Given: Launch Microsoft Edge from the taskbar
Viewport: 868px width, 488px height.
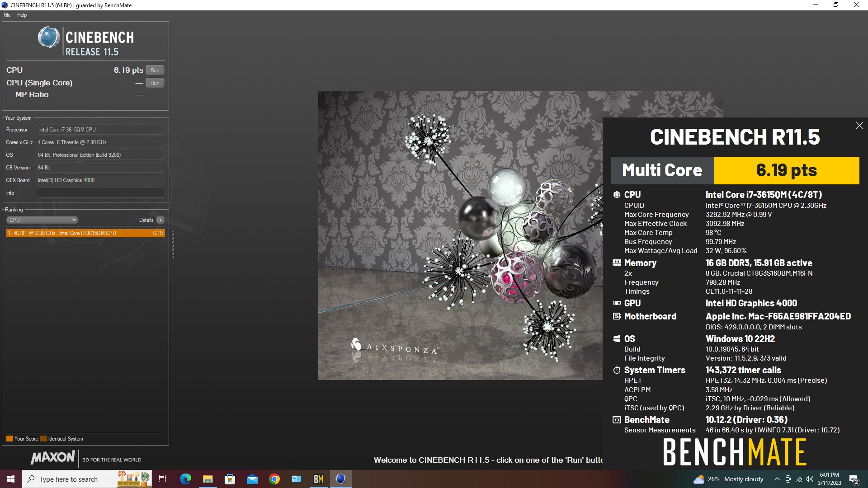Looking at the screenshot, I should click(185, 479).
